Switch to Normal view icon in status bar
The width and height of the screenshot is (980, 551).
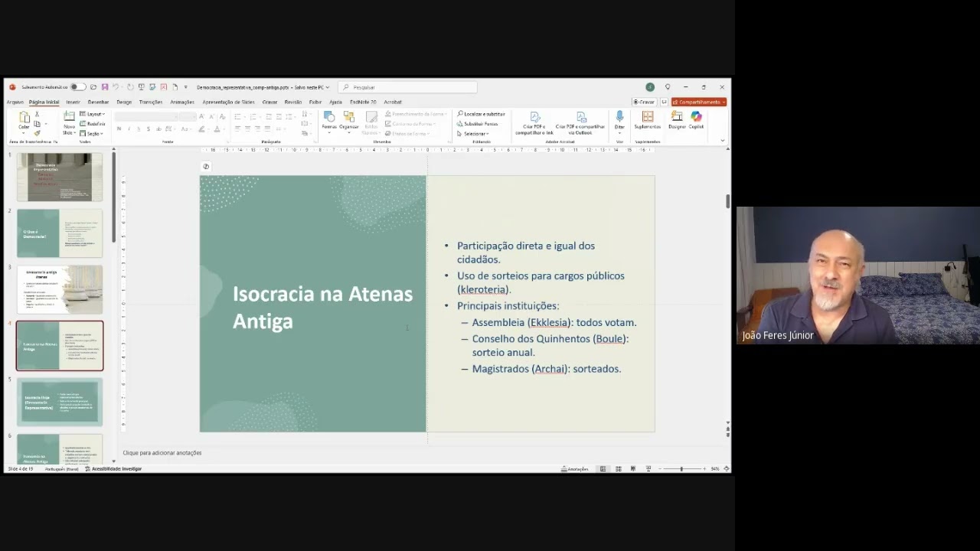603,468
